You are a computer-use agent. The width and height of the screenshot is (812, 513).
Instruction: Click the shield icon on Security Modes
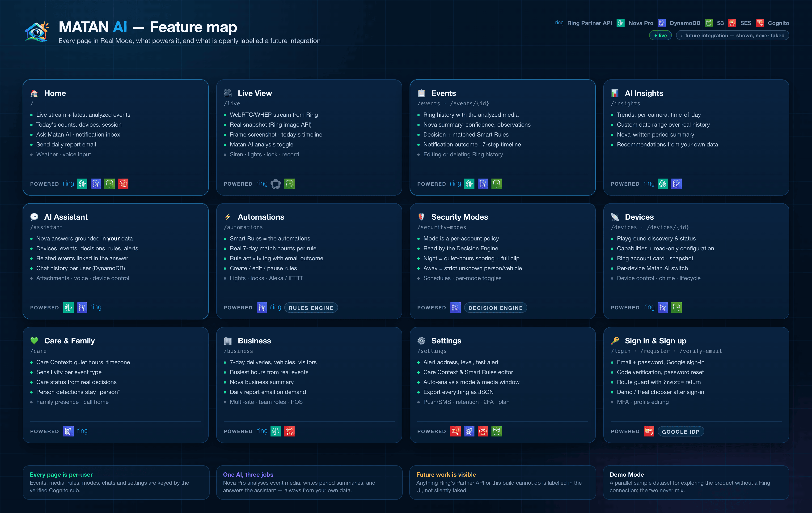coord(422,217)
